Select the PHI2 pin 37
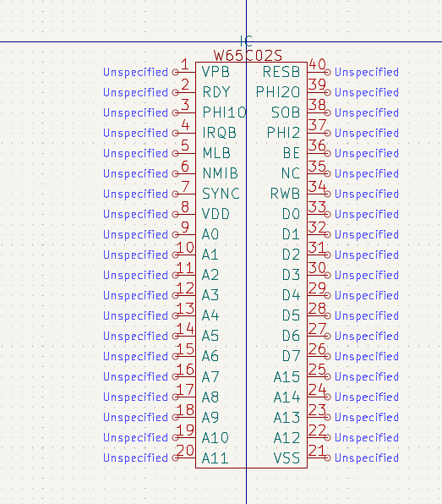The height and width of the screenshot is (504, 442). pos(319,133)
